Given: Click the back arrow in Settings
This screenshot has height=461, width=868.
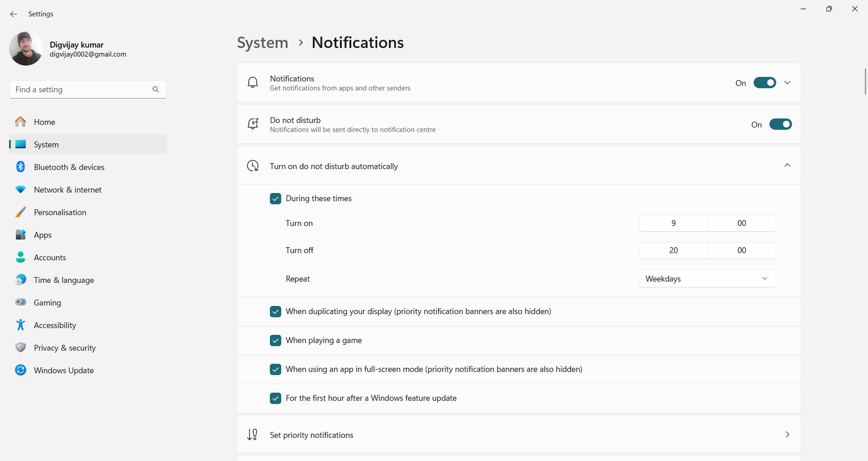Looking at the screenshot, I should pos(14,14).
